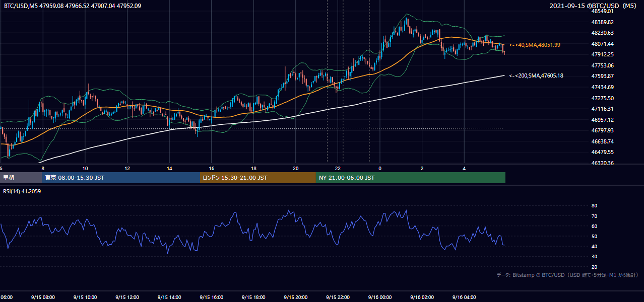Click hour label 16 under the price chart
644x302 pixels.
212,168
